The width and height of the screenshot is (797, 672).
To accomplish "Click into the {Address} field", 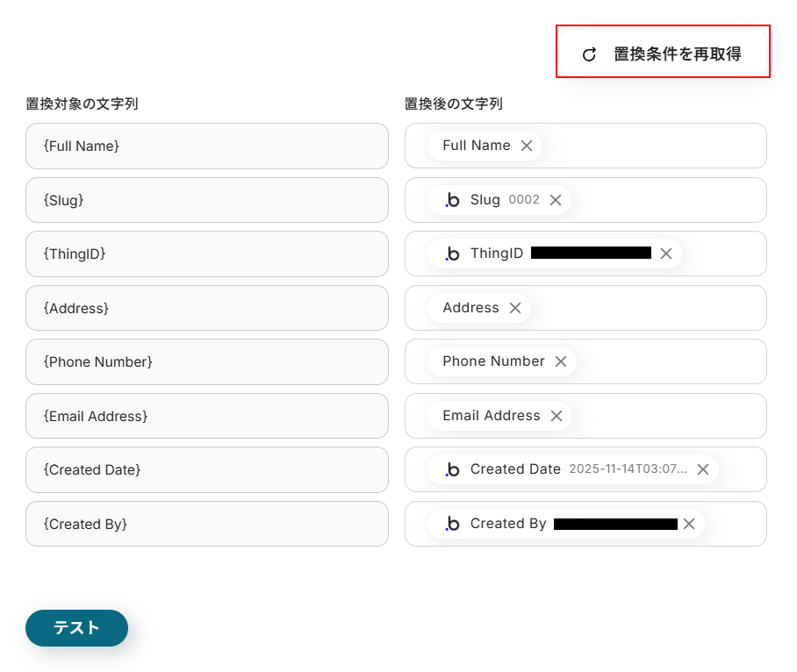I will (x=206, y=308).
